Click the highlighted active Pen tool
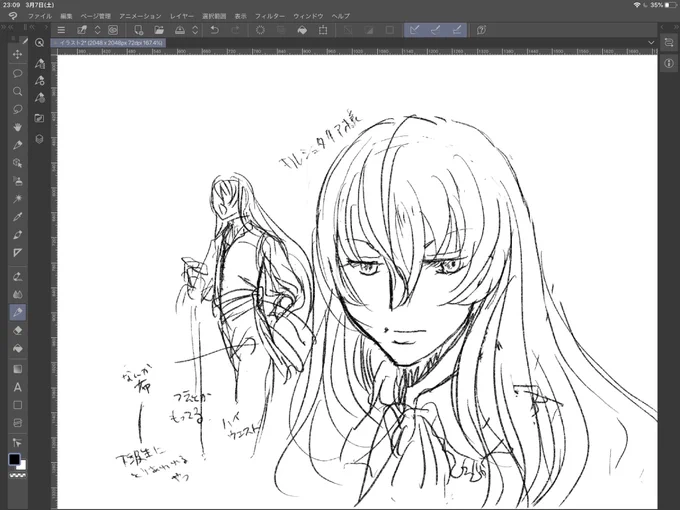This screenshot has width=680, height=510. pyautogui.click(x=18, y=312)
